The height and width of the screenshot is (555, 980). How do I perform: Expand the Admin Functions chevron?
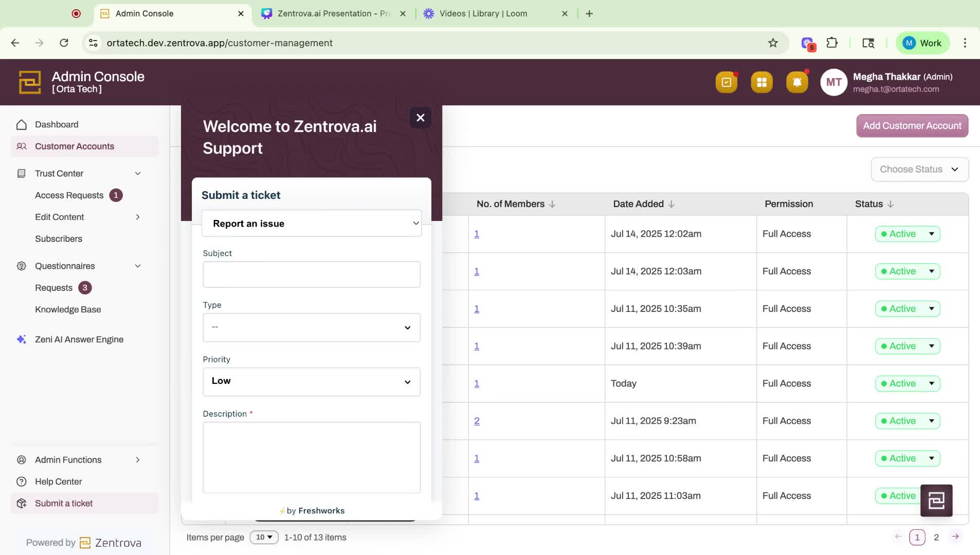138,460
